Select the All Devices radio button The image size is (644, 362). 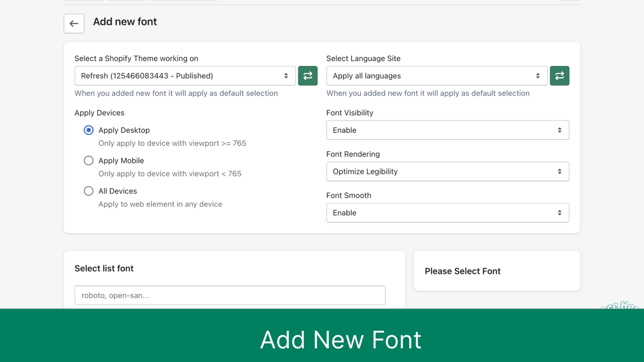pyautogui.click(x=89, y=191)
